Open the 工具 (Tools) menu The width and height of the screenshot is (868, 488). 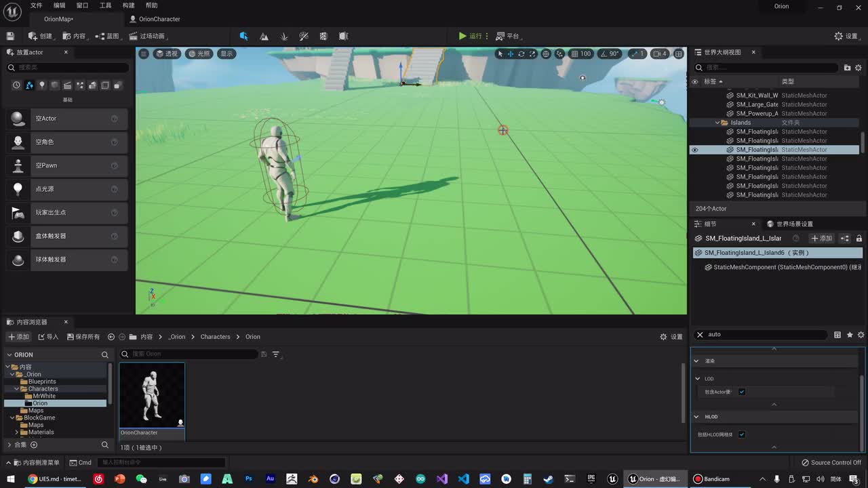coord(105,5)
